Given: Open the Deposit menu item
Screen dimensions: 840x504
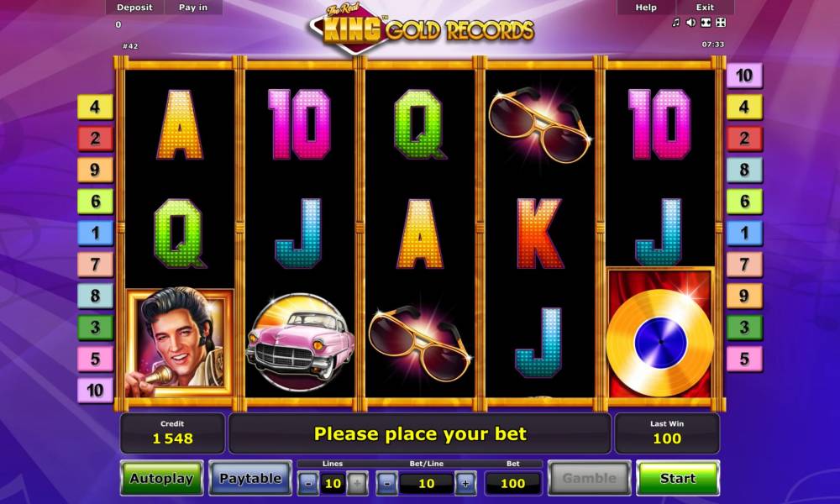Looking at the screenshot, I should click(134, 8).
